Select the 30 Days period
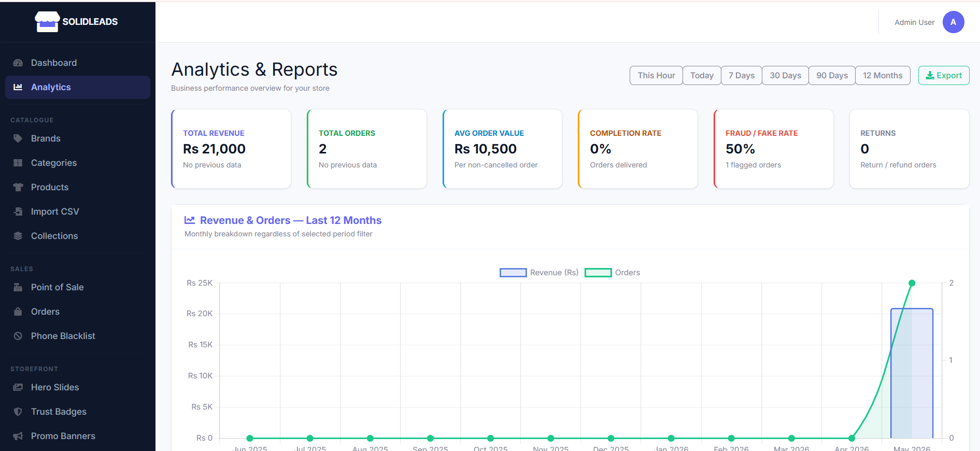Screen dimensions: 980x451 coord(785,76)
